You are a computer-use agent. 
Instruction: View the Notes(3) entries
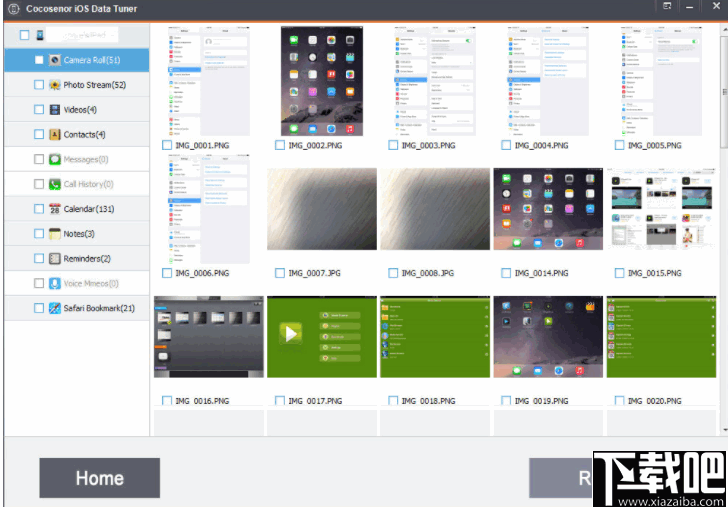point(77,234)
